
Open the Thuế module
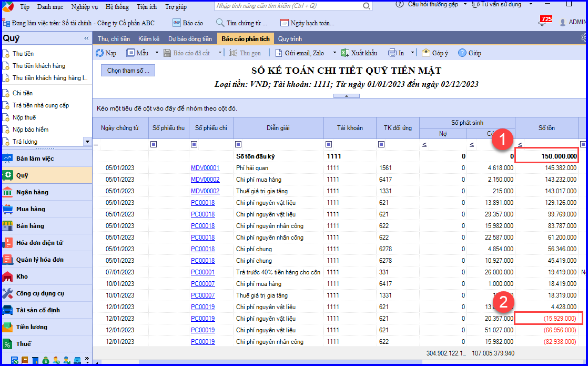point(47,344)
